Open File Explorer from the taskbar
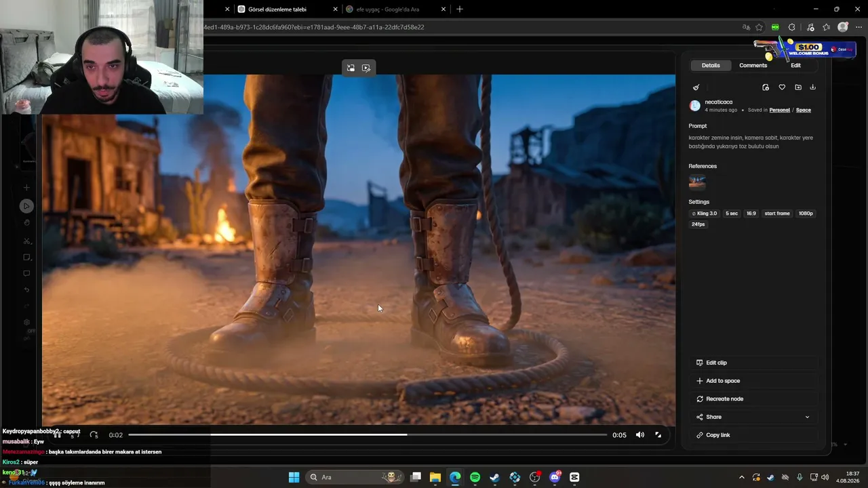This screenshot has width=868, height=488. pyautogui.click(x=435, y=477)
